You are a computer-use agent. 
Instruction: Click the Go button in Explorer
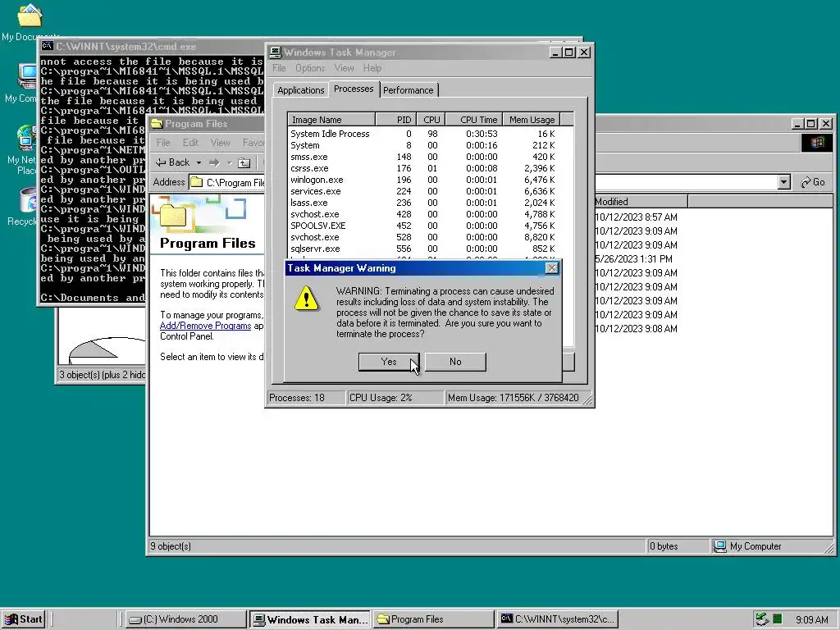tap(813, 182)
